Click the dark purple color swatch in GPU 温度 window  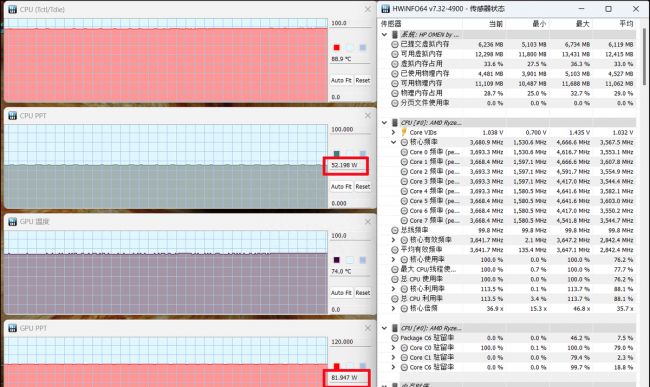(x=337, y=260)
